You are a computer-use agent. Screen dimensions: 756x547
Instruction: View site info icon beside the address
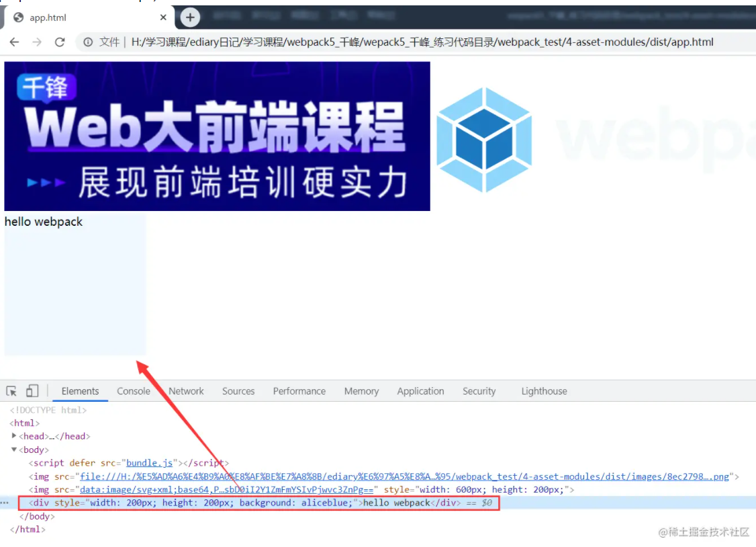coord(88,42)
